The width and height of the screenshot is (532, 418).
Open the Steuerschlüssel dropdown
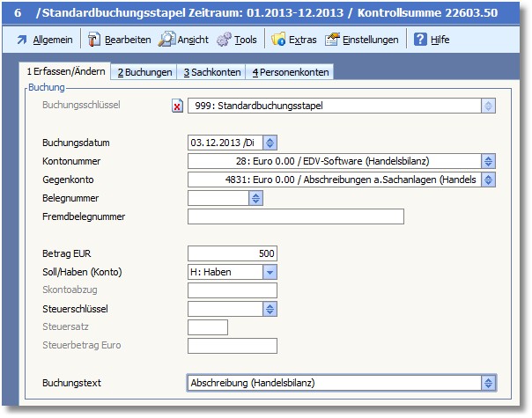[x=270, y=309]
